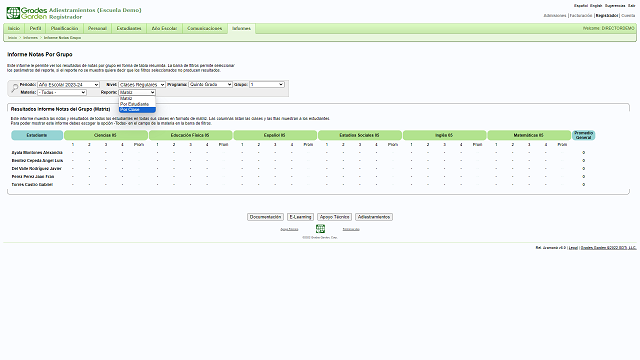Switch language to English
This screenshot has height=360, width=640.
tap(596, 6)
